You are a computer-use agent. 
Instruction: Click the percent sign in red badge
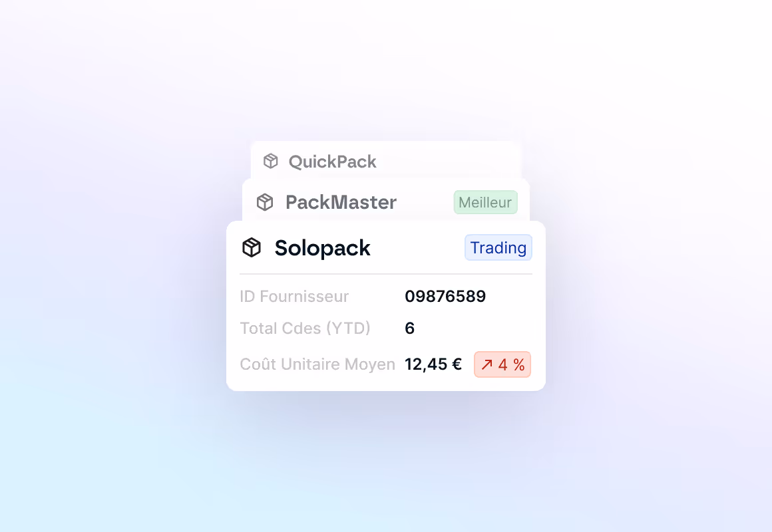click(x=519, y=364)
